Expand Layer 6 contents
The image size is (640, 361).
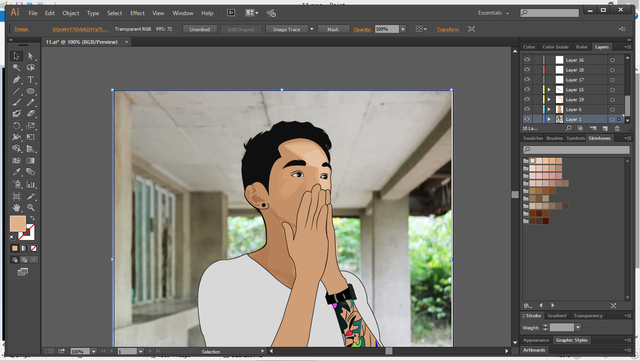coord(549,109)
